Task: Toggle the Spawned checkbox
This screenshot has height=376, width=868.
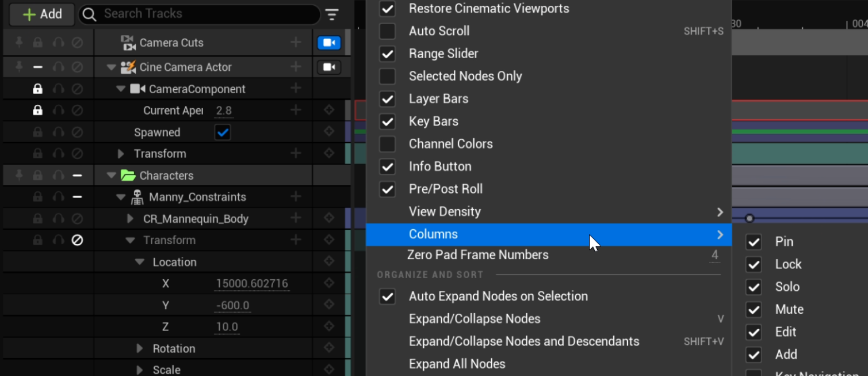Action: point(223,132)
